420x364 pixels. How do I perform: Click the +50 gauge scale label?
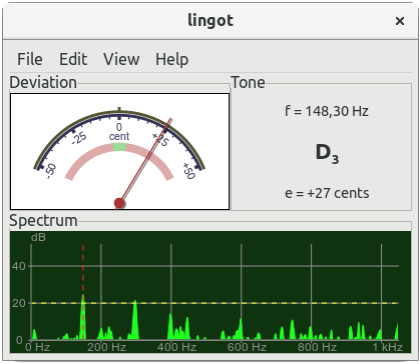(x=188, y=171)
